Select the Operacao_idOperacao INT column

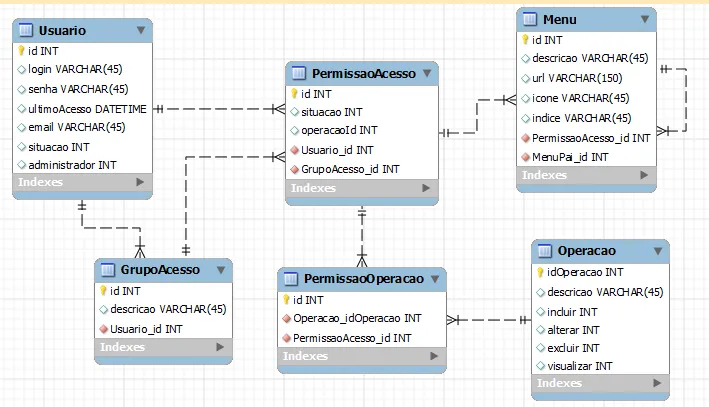tap(357, 318)
